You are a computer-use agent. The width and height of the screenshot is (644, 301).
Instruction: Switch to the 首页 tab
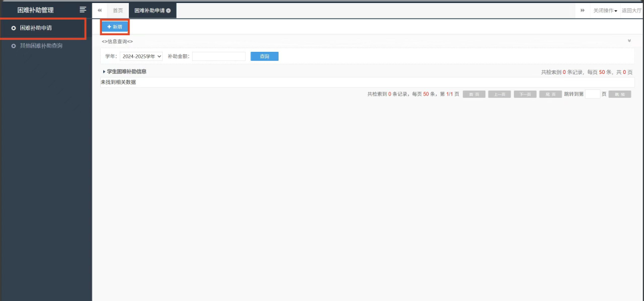(118, 11)
